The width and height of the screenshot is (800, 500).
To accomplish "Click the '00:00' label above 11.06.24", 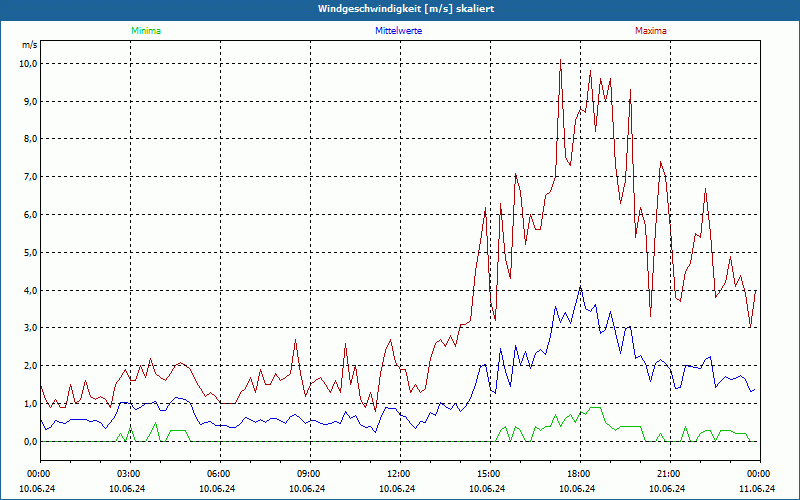I will pyautogui.click(x=760, y=474).
